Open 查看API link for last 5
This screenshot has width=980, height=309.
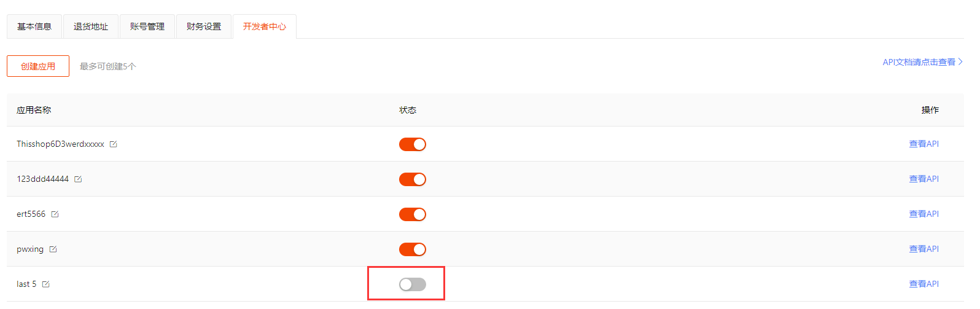(924, 284)
